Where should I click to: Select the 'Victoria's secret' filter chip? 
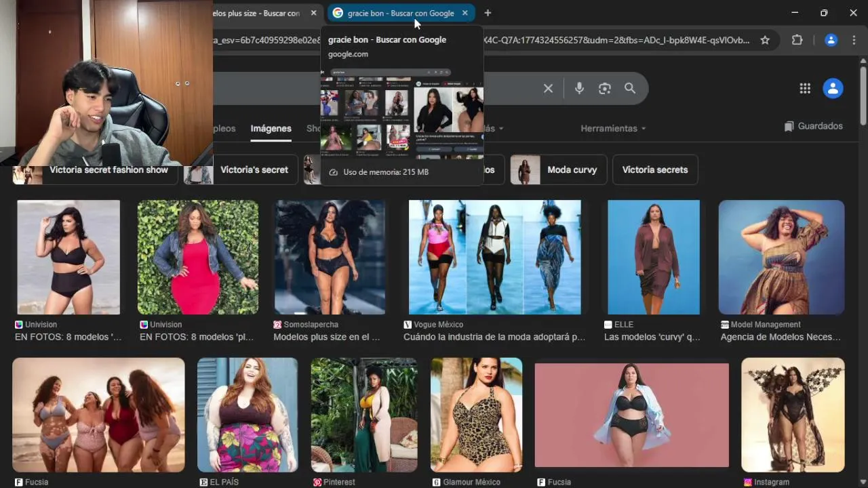(x=240, y=169)
